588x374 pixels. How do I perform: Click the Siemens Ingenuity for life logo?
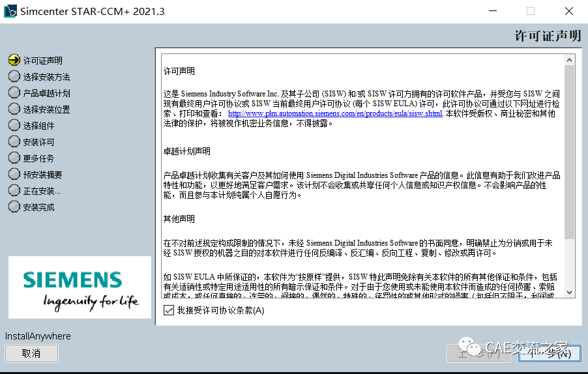click(80, 287)
